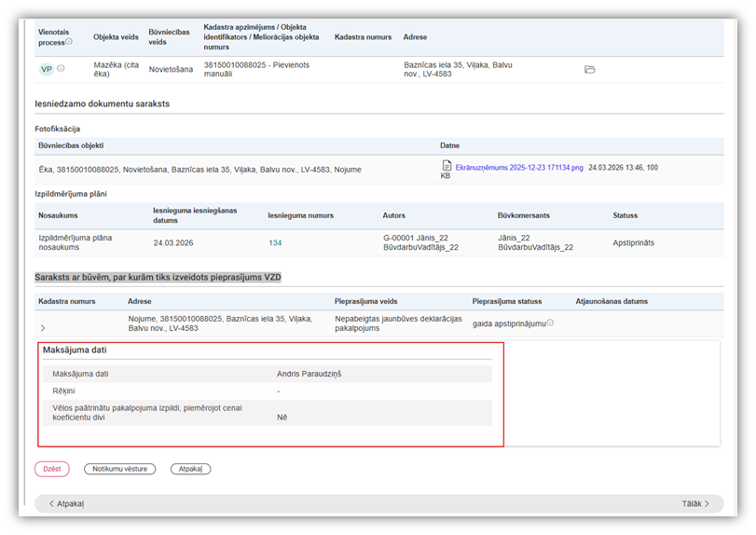
Task: Open Ekrānuzņēmums 2025-12-23 171134.png file link
Action: [519, 168]
